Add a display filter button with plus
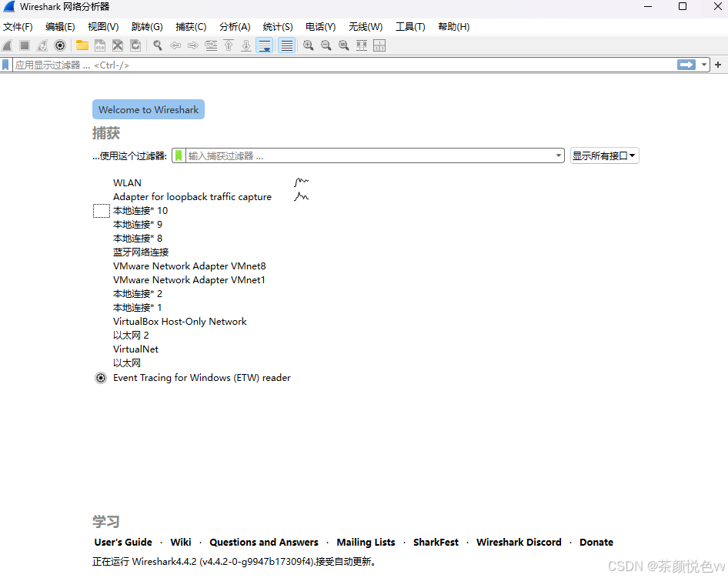Screen dimensions: 728x578 tap(718, 65)
